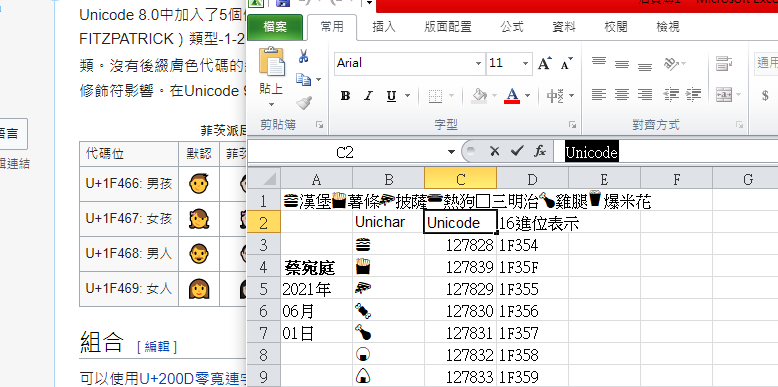Open Clipboard (剪貼簿) dialog launcher

pos(319,125)
